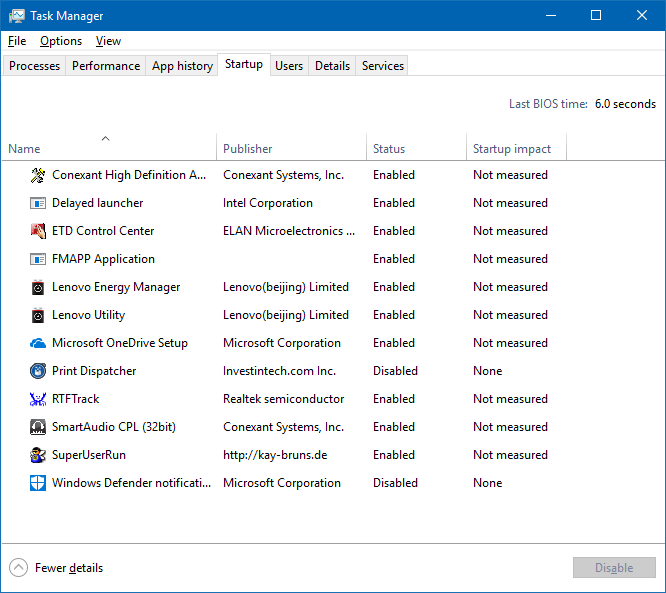Screen dimensions: 666x593
Task: Sort by the Startup impact column header
Action: point(516,147)
